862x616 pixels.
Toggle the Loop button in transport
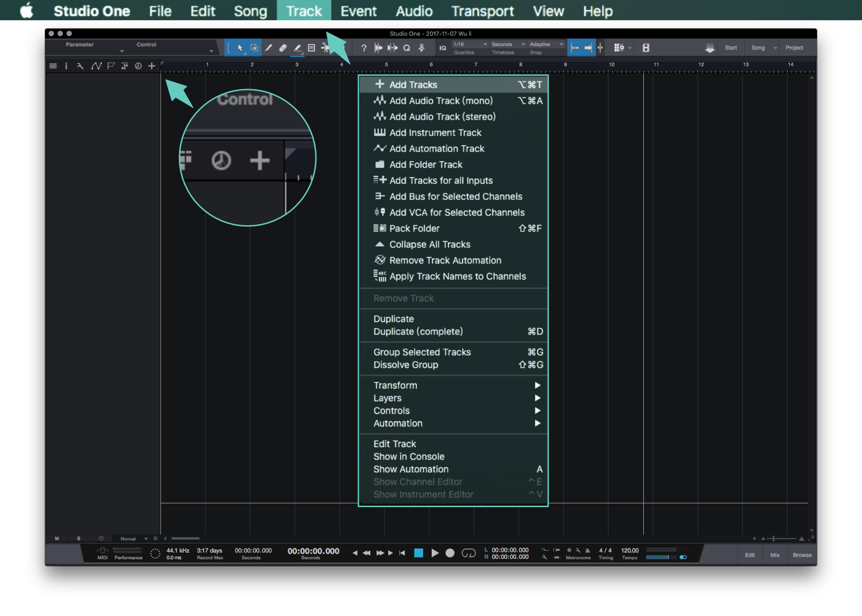click(x=469, y=553)
